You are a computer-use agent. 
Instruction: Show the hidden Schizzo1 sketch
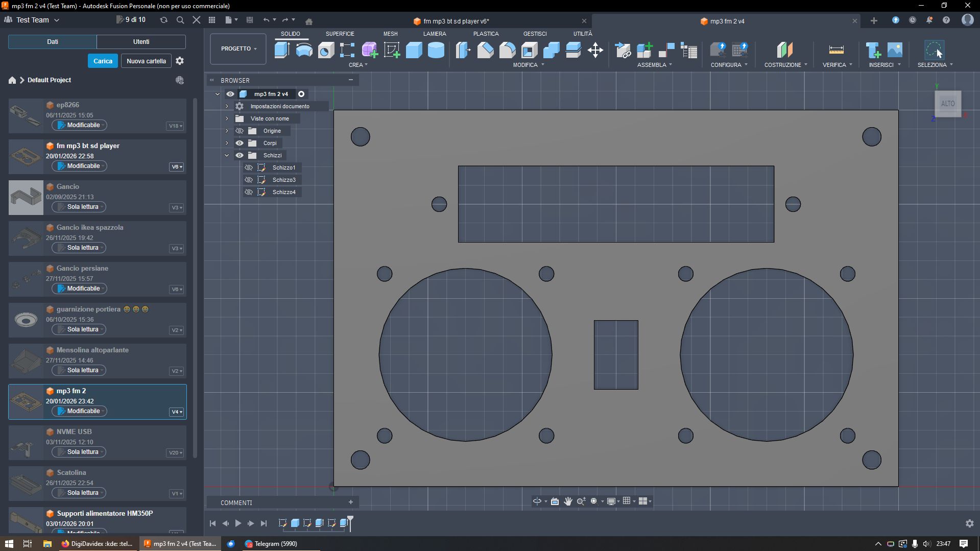[x=249, y=167]
